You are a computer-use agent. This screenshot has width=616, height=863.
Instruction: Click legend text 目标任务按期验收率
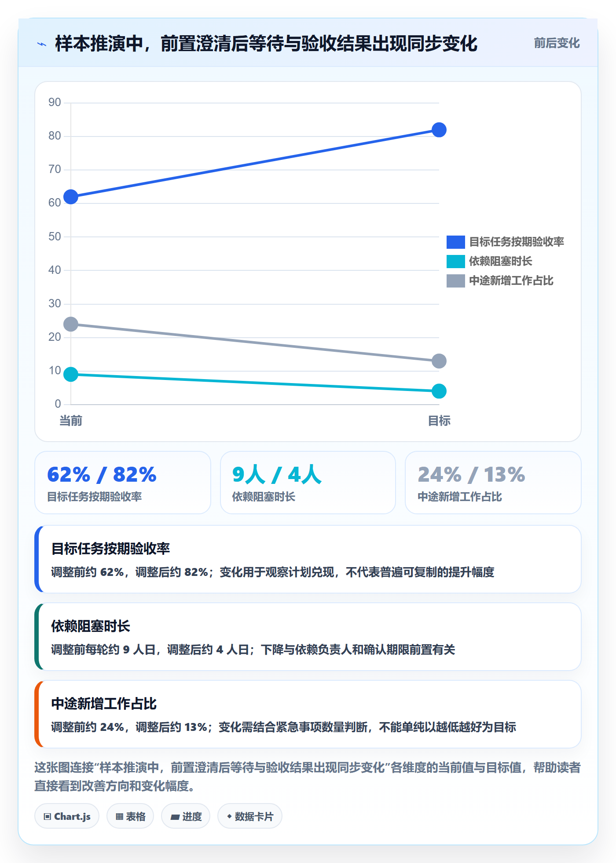pyautogui.click(x=517, y=242)
